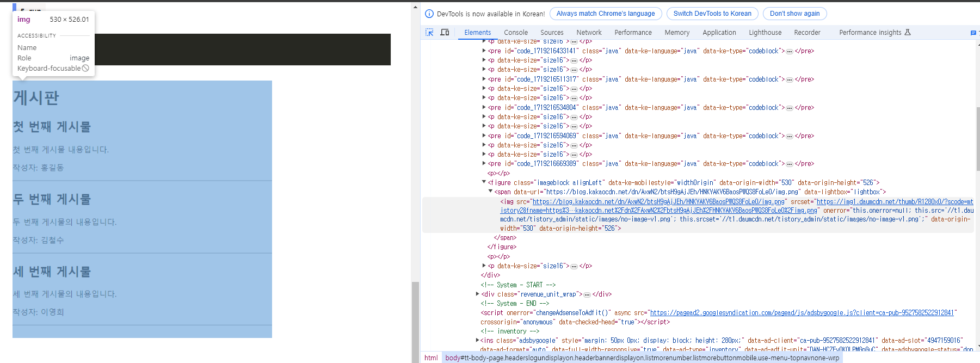Select the closing </figure> tag line
Viewport: 980px width, 363px height.
tap(502, 247)
